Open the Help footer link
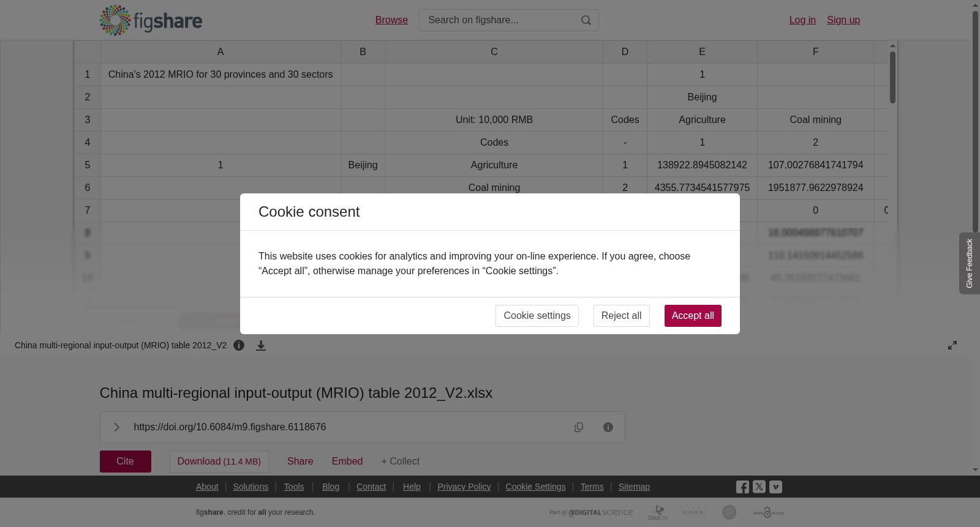The width and height of the screenshot is (980, 527). (412, 487)
